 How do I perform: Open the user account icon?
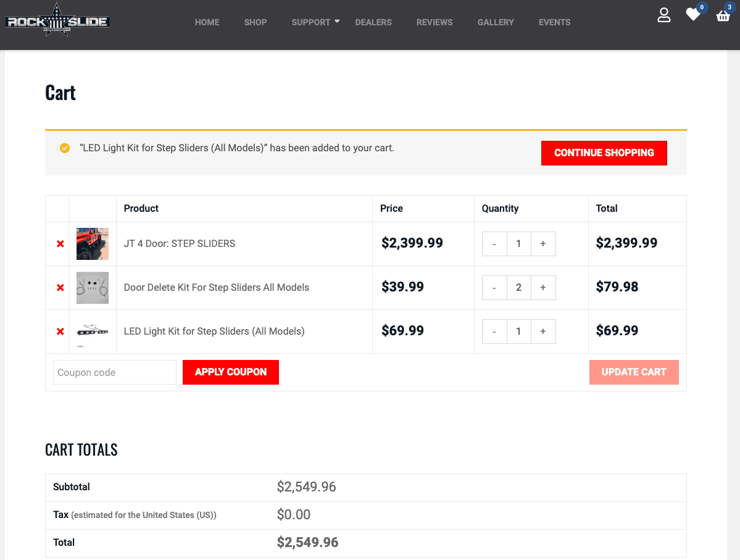coord(664,15)
